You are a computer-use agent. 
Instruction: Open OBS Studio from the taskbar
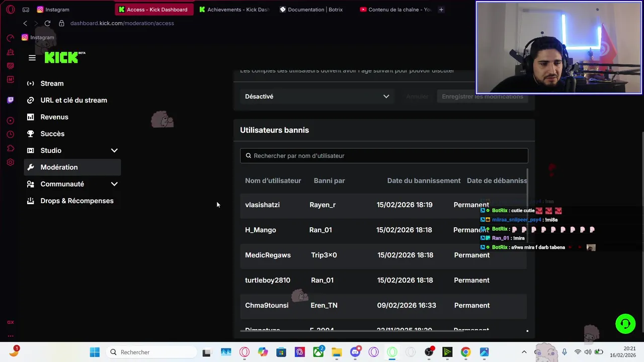click(429, 352)
